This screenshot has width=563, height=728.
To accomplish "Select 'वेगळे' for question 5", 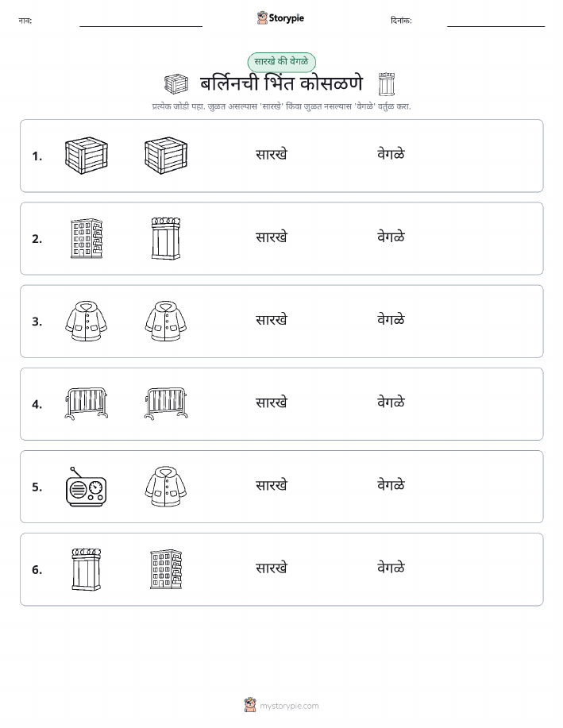I will coord(391,485).
